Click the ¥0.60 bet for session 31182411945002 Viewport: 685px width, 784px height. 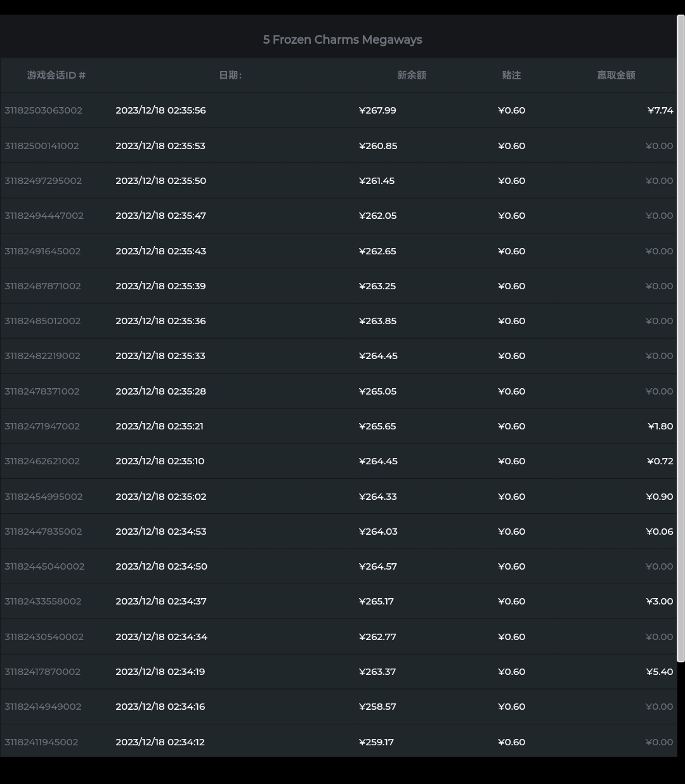coord(512,742)
